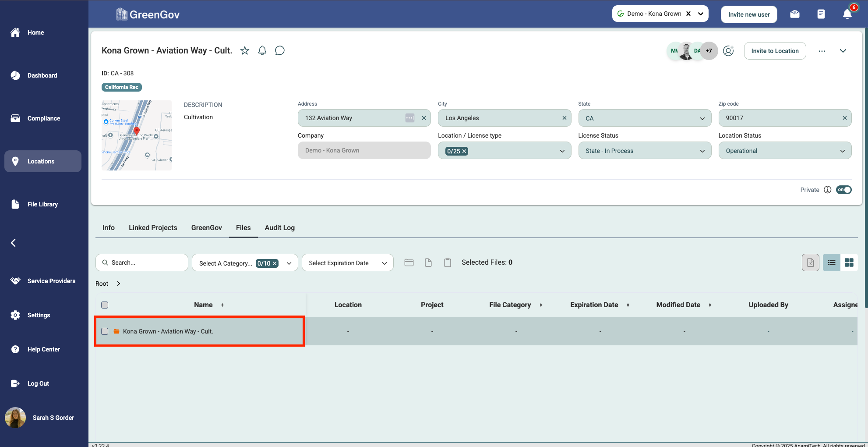The width and height of the screenshot is (868, 447).
Task: Switch to list view of files
Action: click(832, 263)
